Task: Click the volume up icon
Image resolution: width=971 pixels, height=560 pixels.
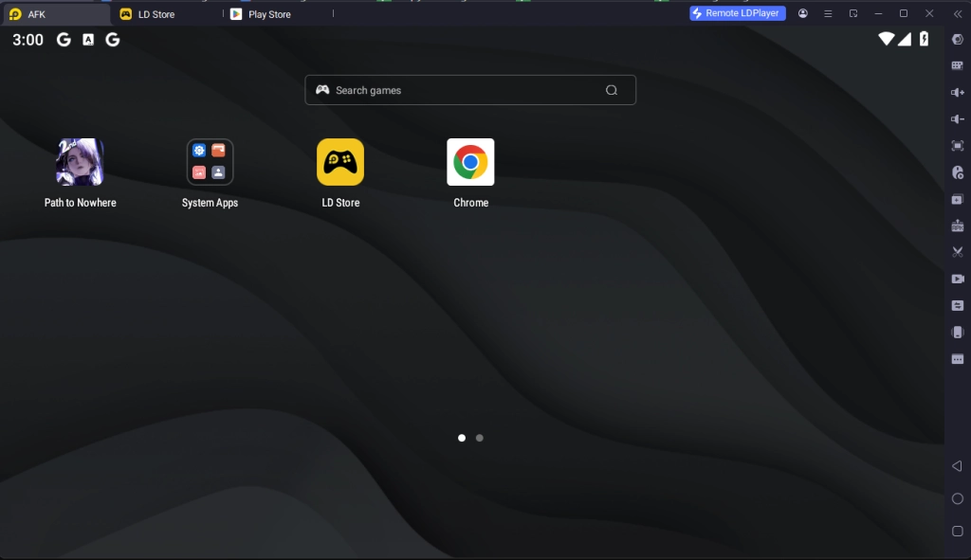Action: [958, 92]
